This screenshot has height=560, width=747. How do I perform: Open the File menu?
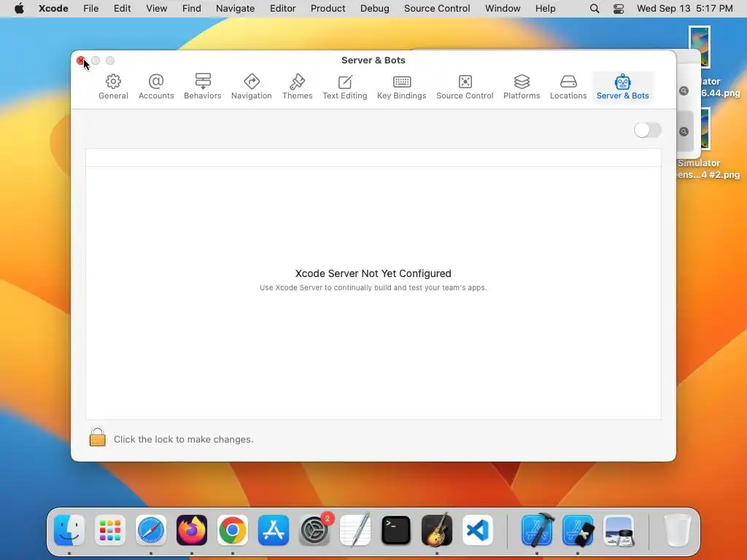[x=90, y=9]
